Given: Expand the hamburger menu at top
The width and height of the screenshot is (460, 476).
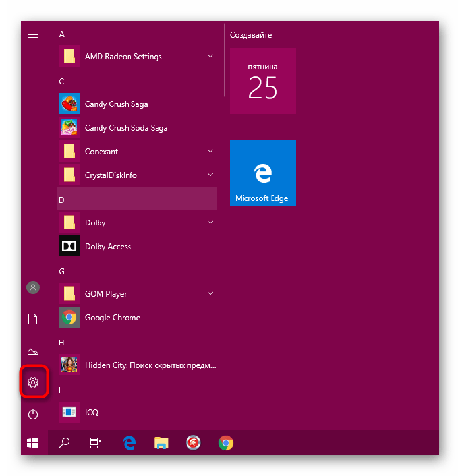Looking at the screenshot, I should click(33, 34).
